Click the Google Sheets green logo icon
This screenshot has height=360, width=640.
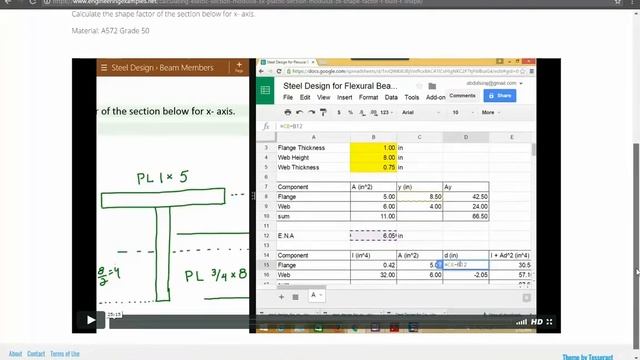pos(265,90)
